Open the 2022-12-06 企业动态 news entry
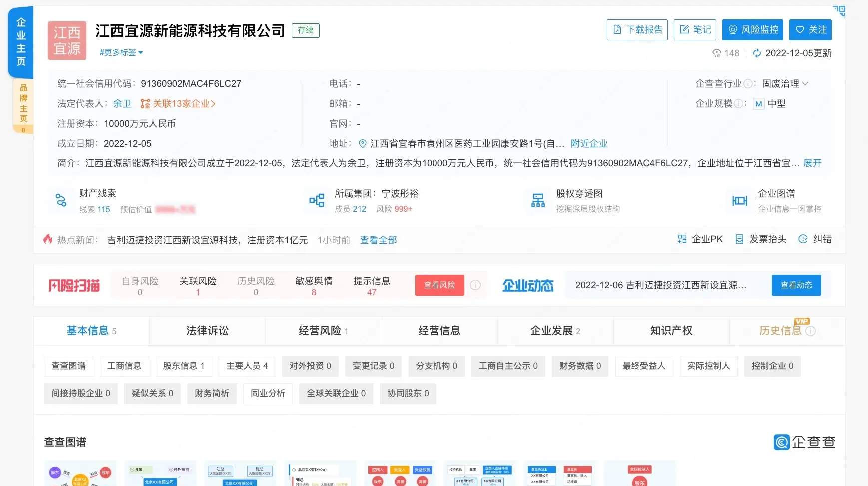The width and height of the screenshot is (868, 486). click(x=661, y=285)
